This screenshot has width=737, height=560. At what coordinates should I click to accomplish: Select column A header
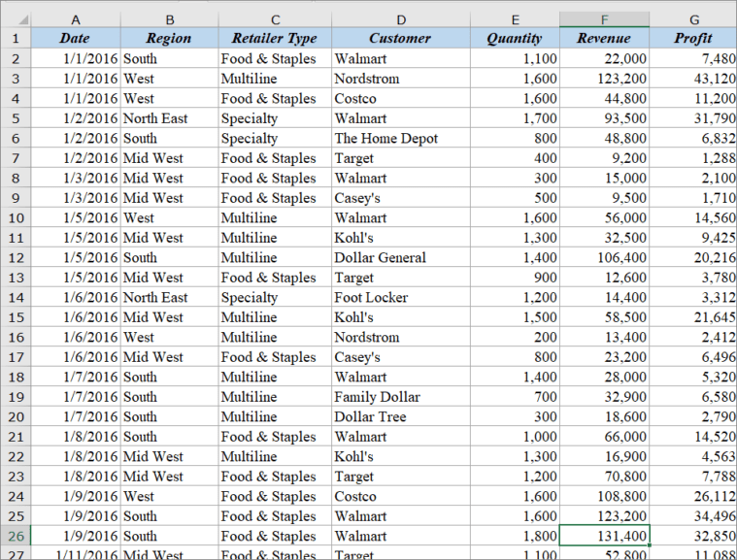[76, 19]
